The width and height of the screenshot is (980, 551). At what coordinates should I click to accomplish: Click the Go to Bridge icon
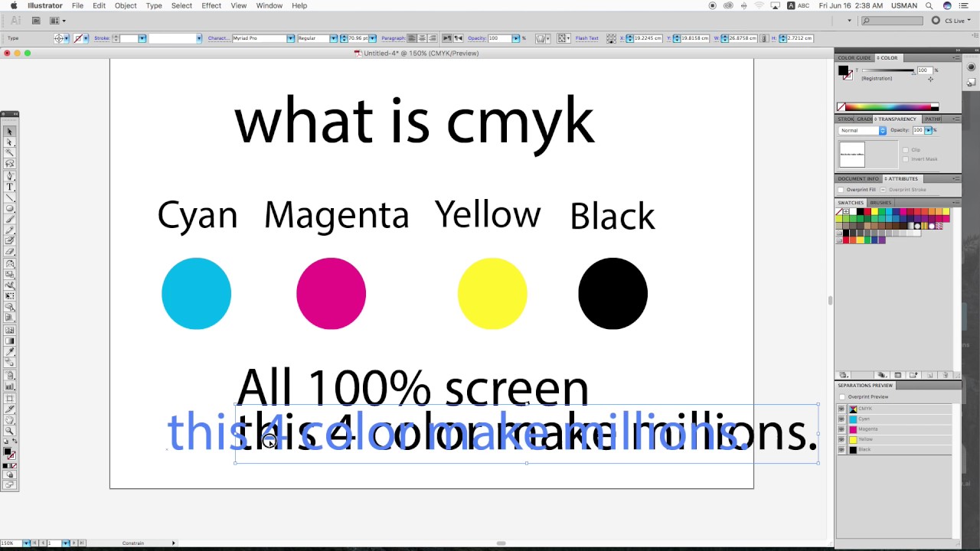click(36, 21)
